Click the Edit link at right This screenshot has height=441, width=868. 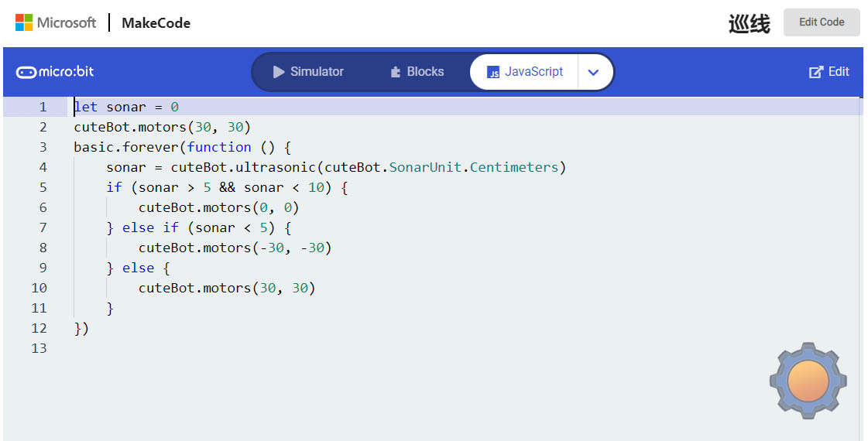coord(829,72)
